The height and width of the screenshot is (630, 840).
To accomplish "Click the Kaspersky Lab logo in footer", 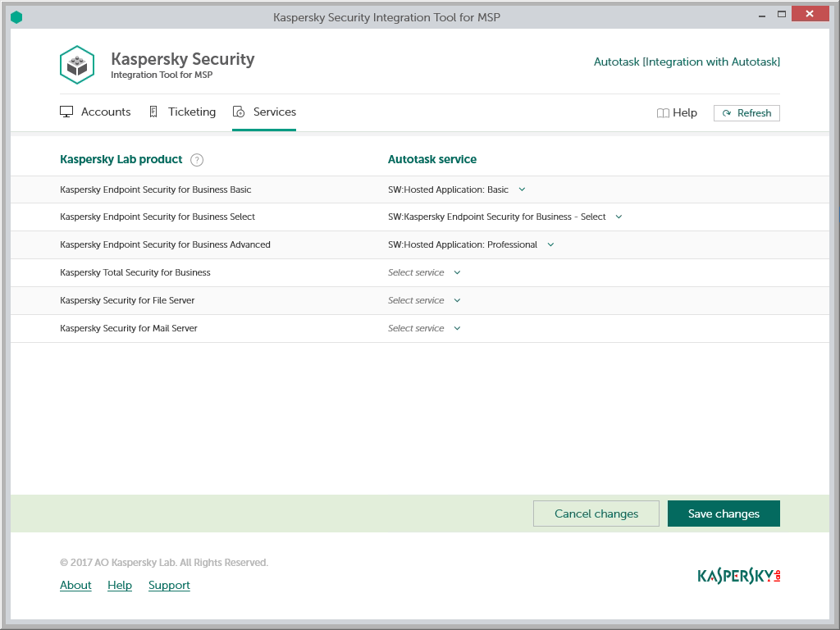I will click(x=738, y=576).
